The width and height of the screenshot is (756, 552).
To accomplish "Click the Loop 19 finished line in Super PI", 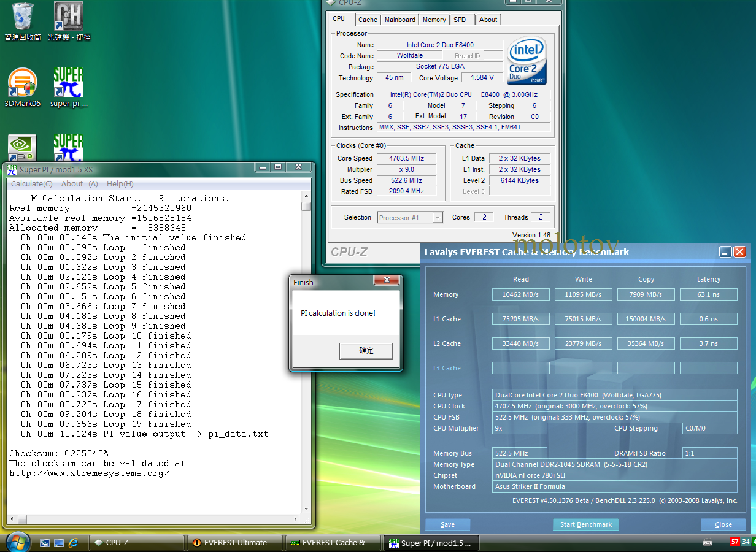I will coord(106,424).
